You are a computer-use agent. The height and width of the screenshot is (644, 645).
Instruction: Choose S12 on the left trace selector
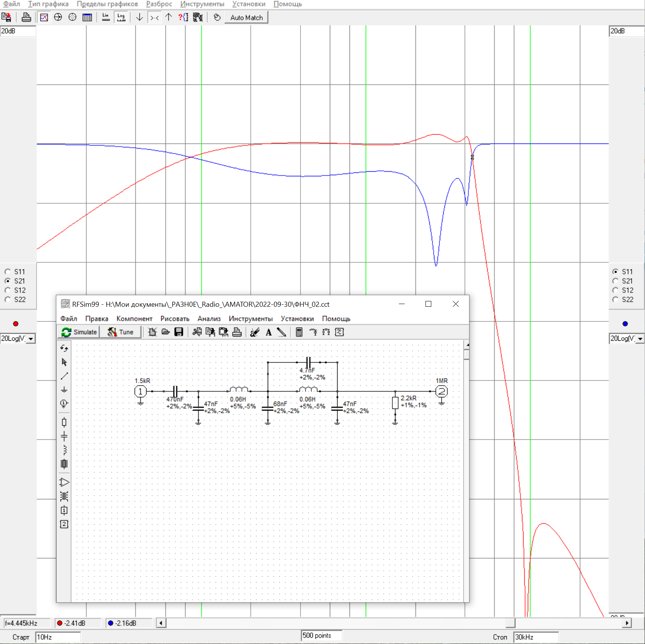pos(8,290)
